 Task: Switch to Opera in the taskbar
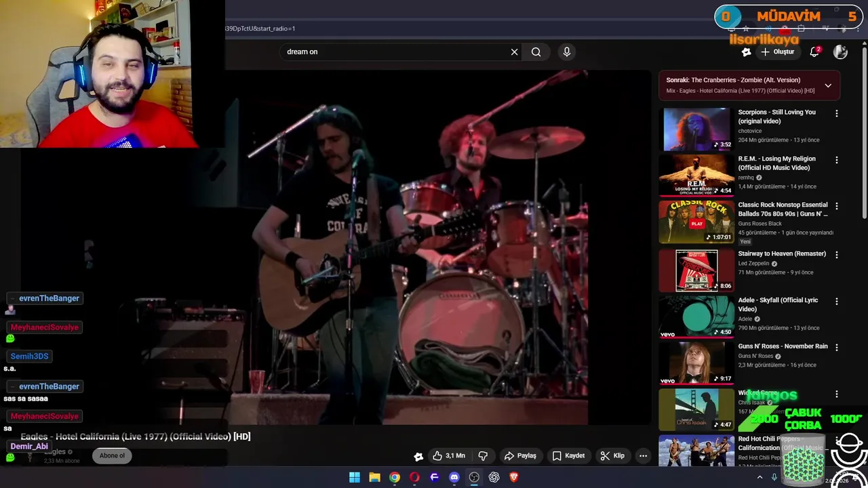(414, 477)
